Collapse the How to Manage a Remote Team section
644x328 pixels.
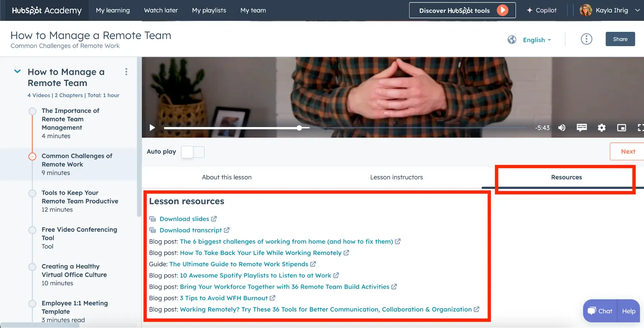tap(17, 72)
